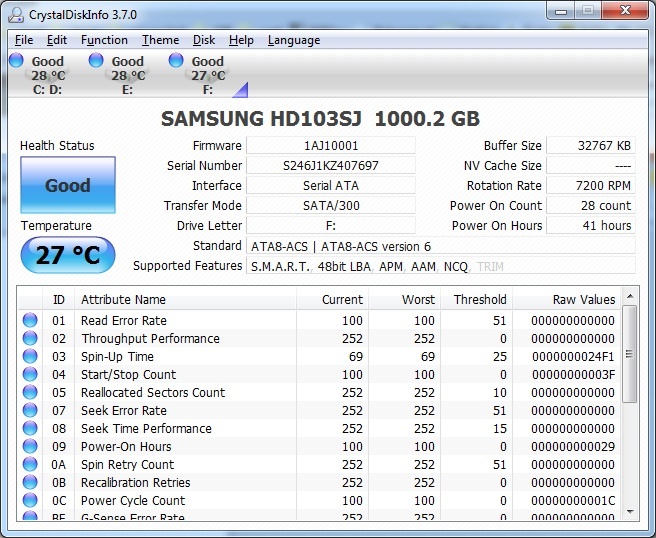Click the raw value 000000000029
Viewport: 656px width, 538px height.
pyautogui.click(x=573, y=446)
